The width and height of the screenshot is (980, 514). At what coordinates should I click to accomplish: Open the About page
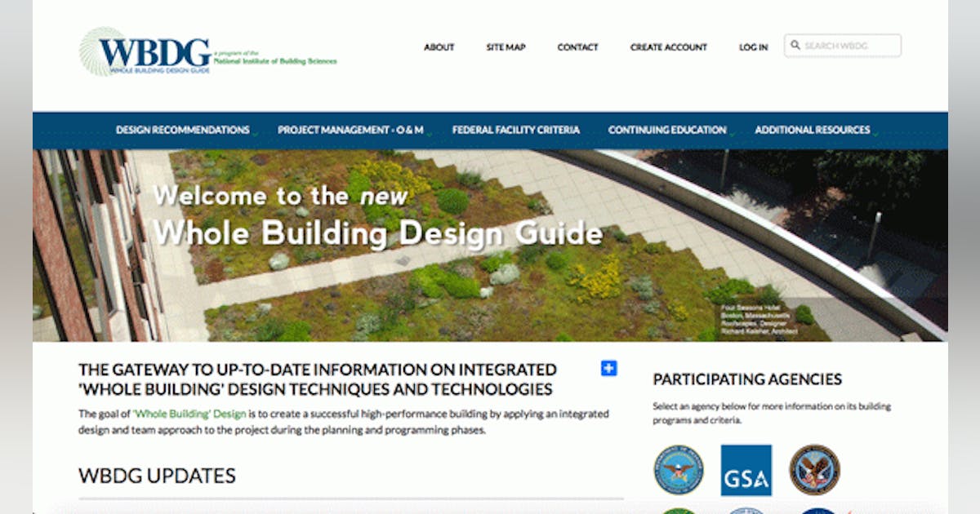click(x=439, y=47)
